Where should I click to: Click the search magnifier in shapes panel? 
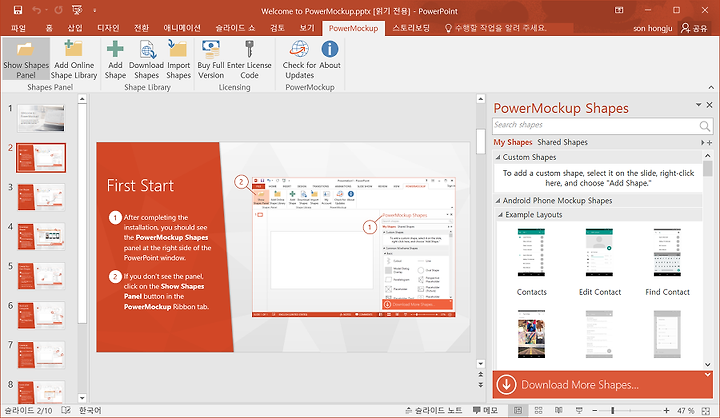pos(704,125)
